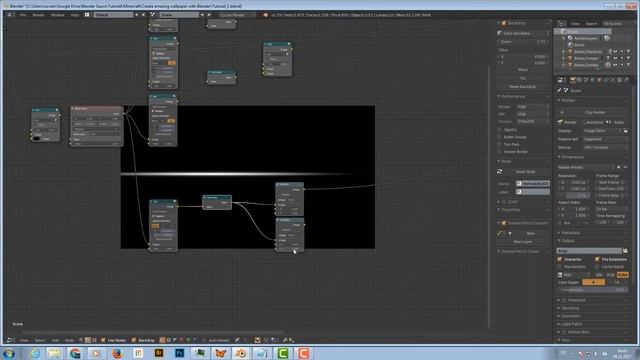Open Photoshop from the taskbar

pyautogui.click(x=179, y=353)
